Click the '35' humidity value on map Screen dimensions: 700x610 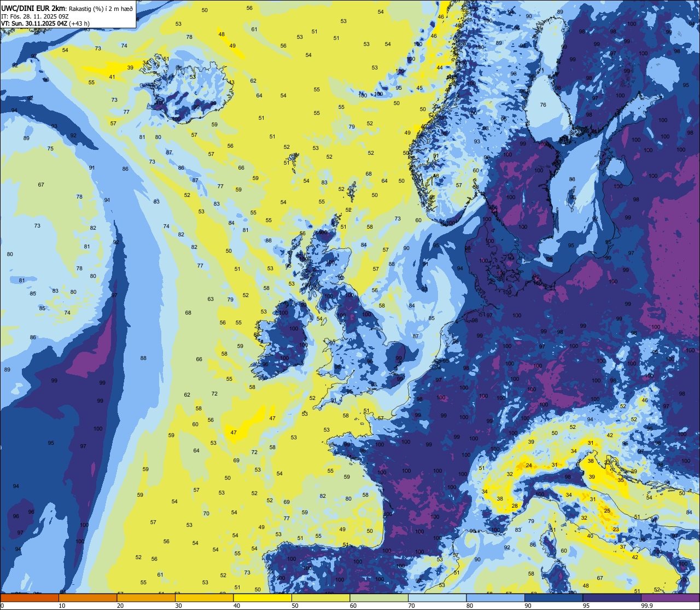click(x=621, y=480)
